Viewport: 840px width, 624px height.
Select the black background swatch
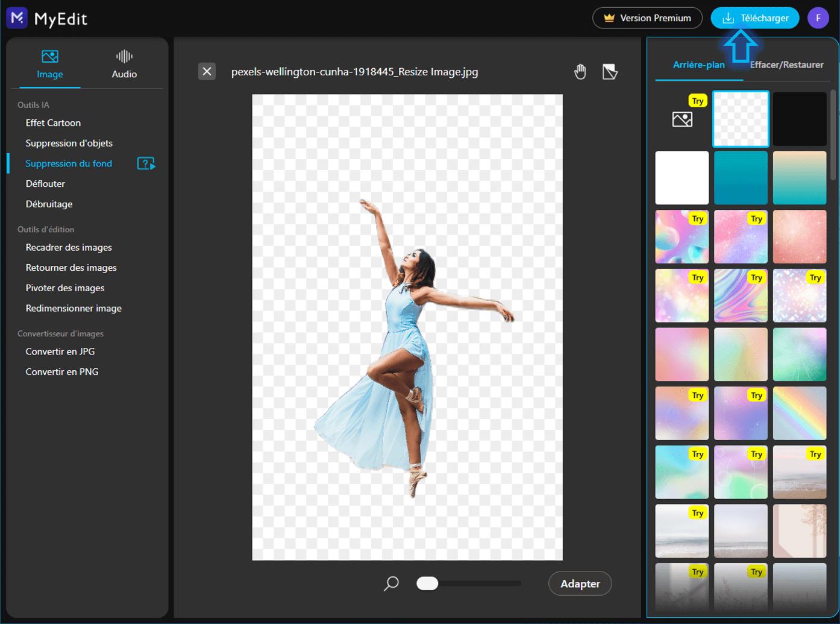(799, 119)
